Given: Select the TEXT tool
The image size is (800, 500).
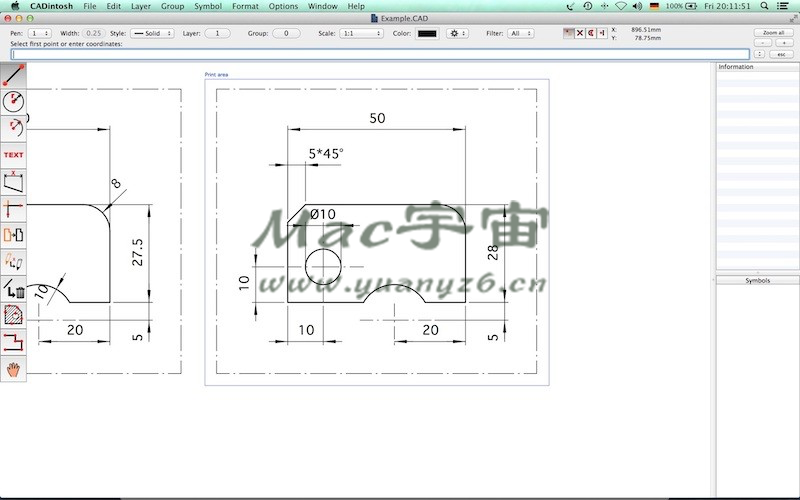Looking at the screenshot, I should point(13,155).
